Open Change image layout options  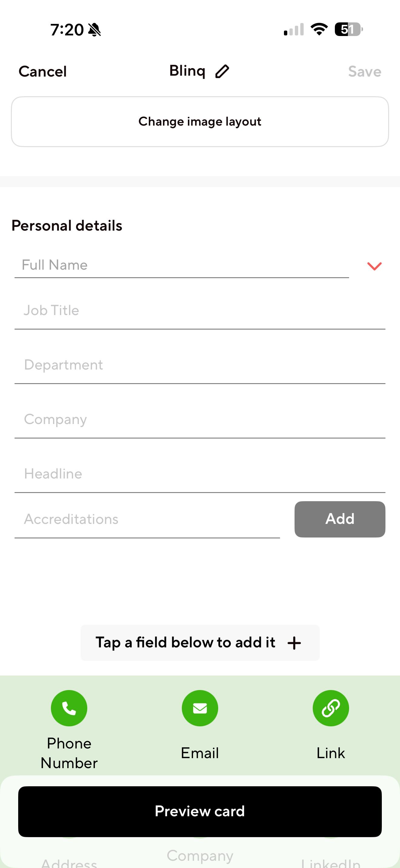[x=200, y=122]
